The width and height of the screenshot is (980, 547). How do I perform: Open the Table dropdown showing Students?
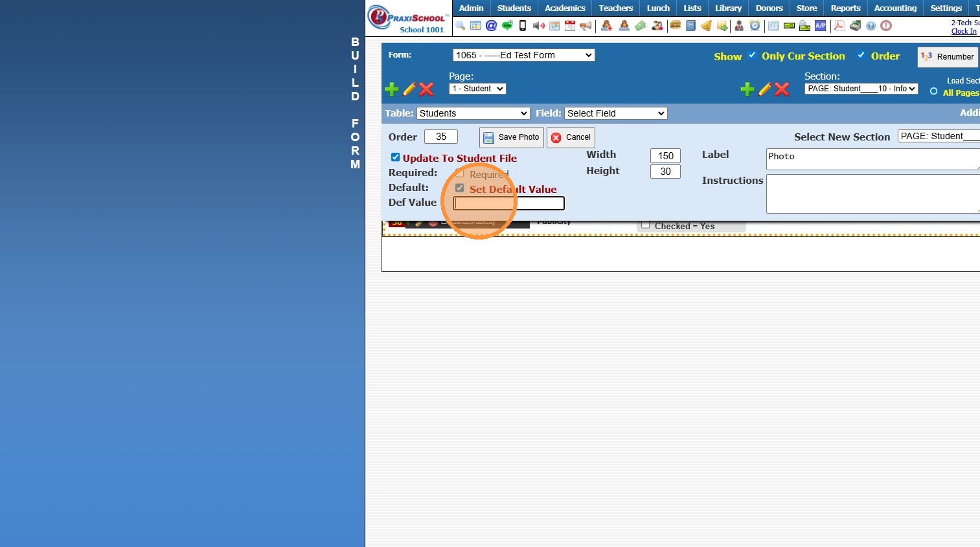(473, 113)
